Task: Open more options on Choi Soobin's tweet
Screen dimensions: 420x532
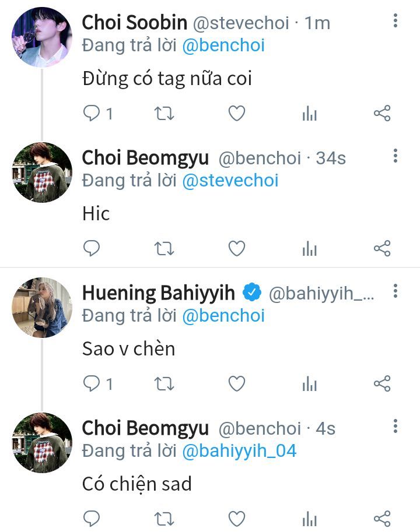Action: click(395, 22)
